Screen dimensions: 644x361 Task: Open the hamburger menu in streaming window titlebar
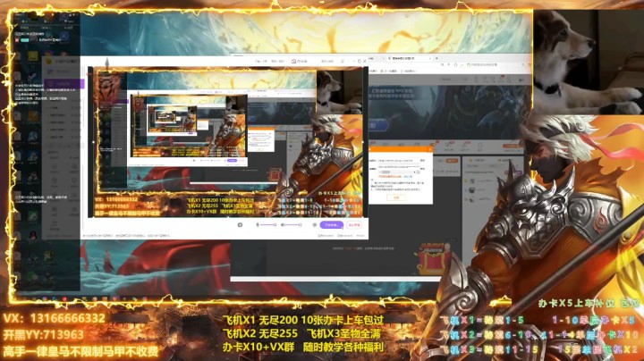(x=342, y=61)
